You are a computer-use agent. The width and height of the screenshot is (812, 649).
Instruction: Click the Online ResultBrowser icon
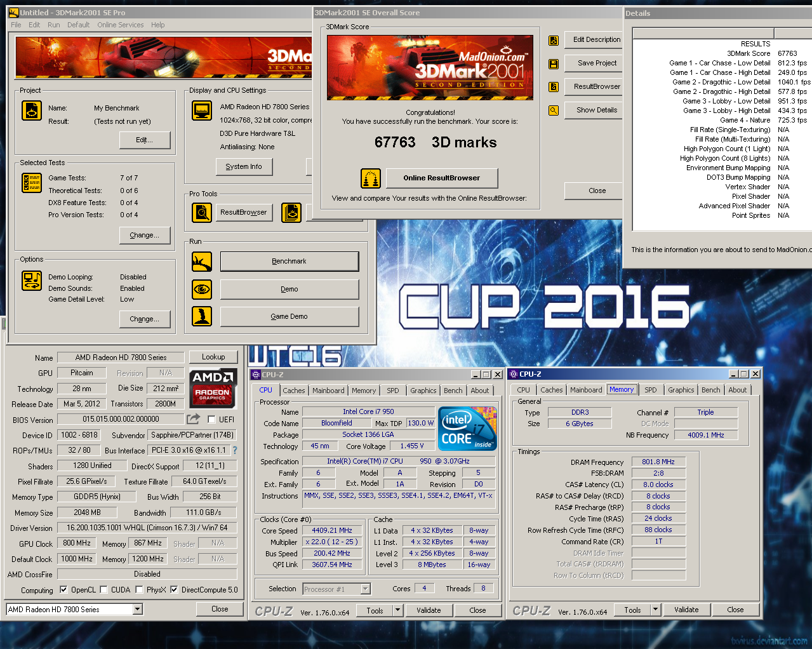click(x=371, y=178)
